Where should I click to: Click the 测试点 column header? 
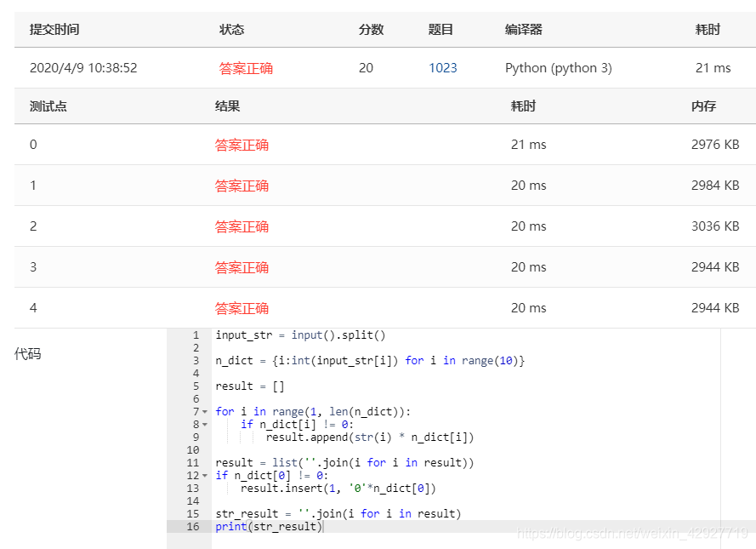click(x=48, y=106)
